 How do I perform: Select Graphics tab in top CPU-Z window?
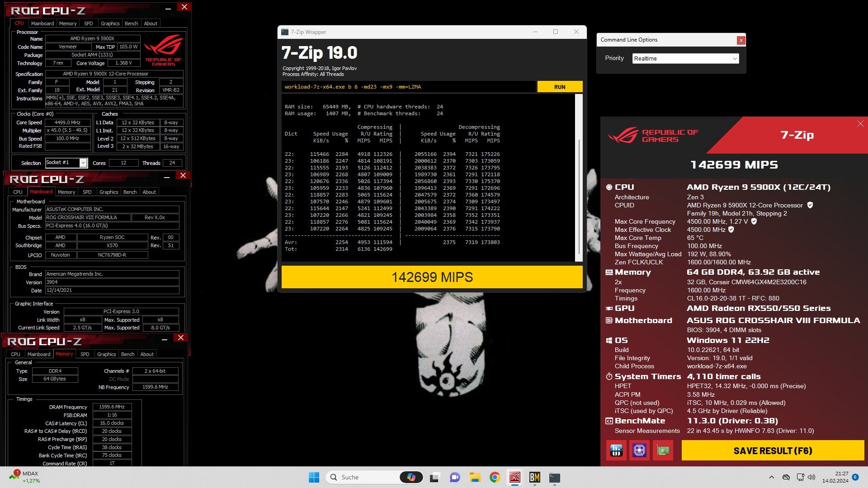tap(110, 23)
